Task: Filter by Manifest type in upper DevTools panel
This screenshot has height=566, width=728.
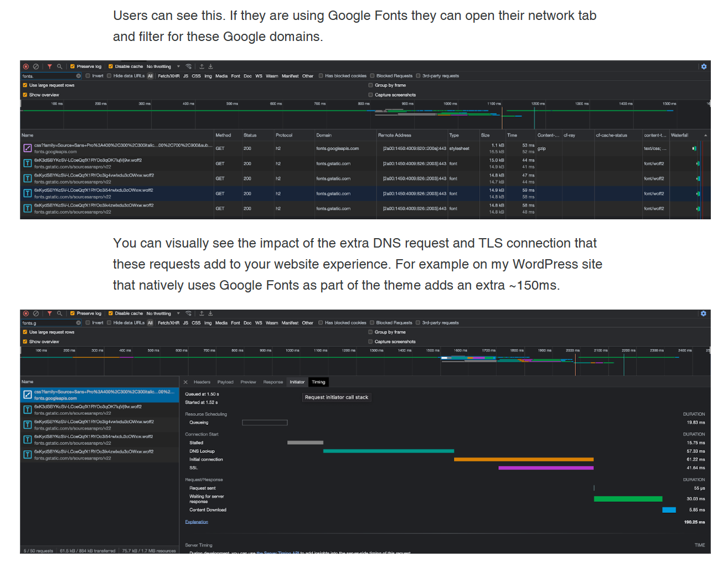Action: click(290, 76)
